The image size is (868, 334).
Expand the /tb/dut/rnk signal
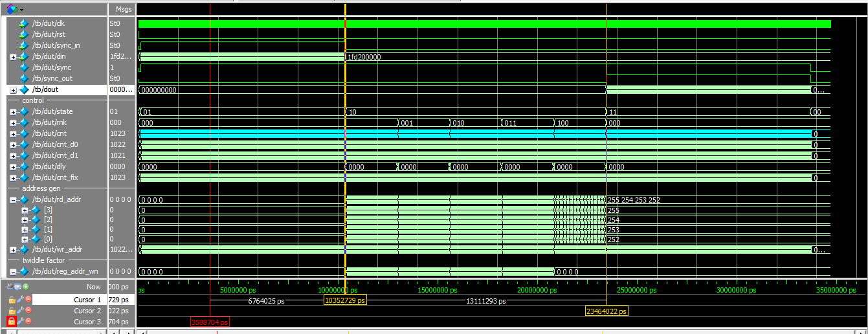pyautogui.click(x=14, y=123)
